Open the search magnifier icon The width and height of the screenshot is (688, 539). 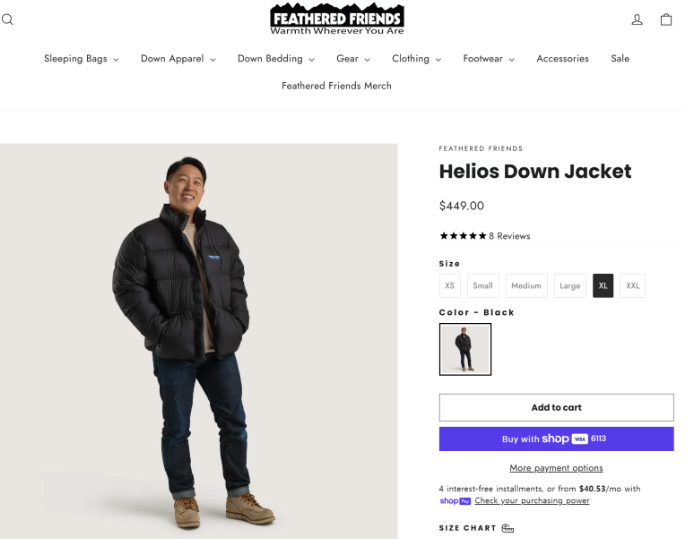(8, 19)
